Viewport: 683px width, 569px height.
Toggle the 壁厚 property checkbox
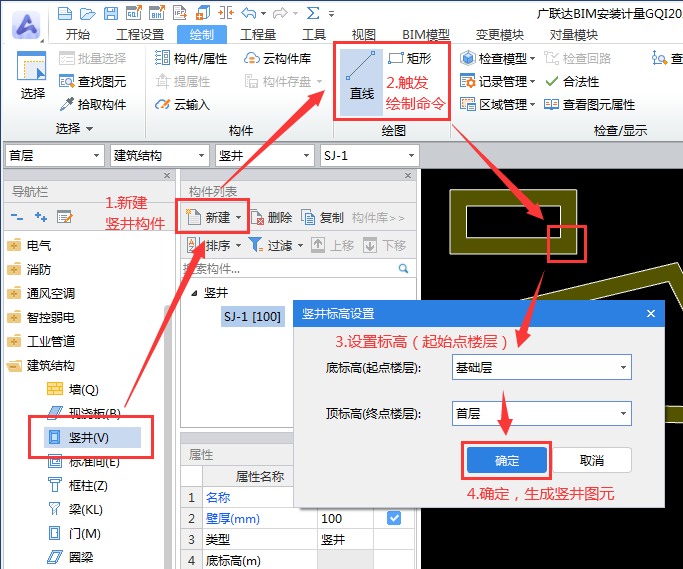pyautogui.click(x=394, y=518)
